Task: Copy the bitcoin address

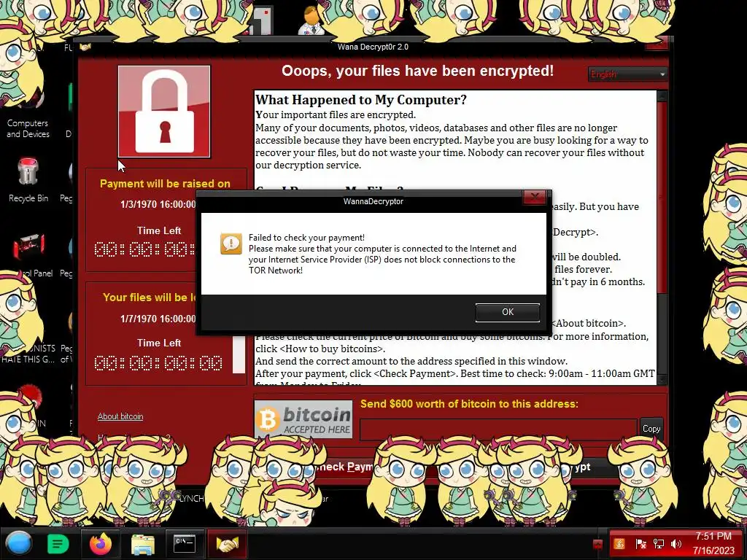Action: 651,429
